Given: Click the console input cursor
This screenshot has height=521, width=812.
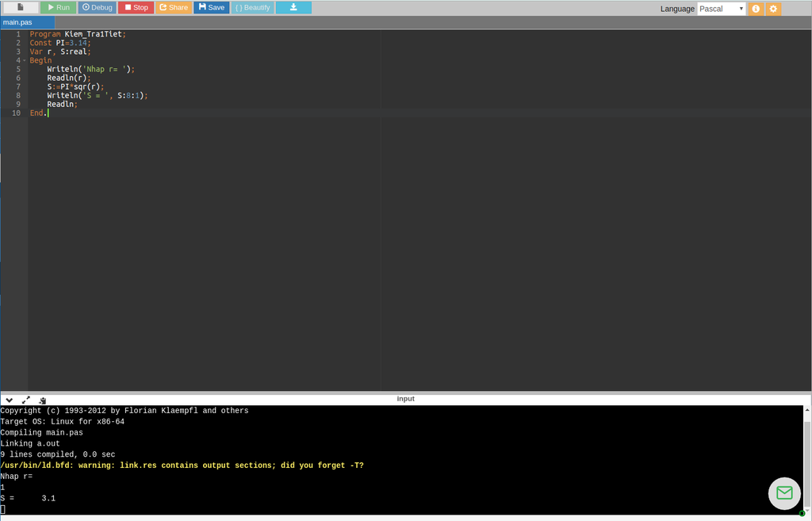Looking at the screenshot, I should point(2,510).
